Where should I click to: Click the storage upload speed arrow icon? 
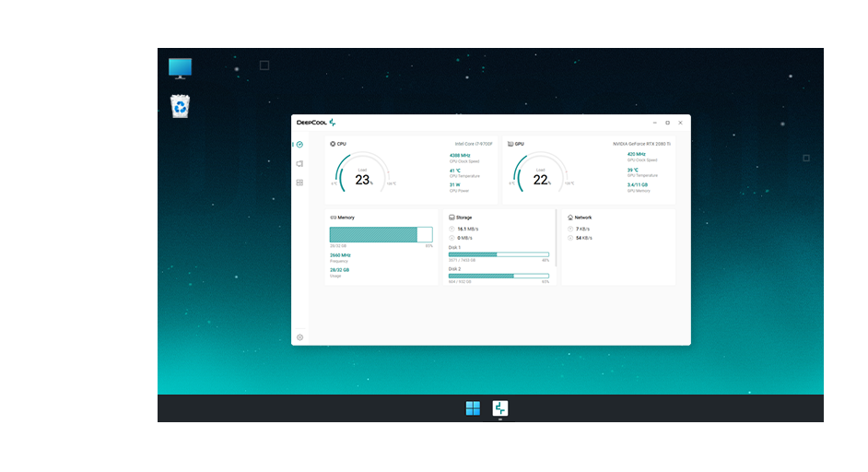click(x=452, y=229)
